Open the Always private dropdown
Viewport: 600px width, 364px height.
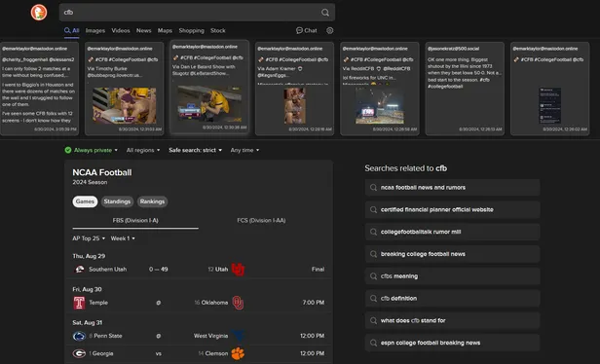pyautogui.click(x=92, y=150)
